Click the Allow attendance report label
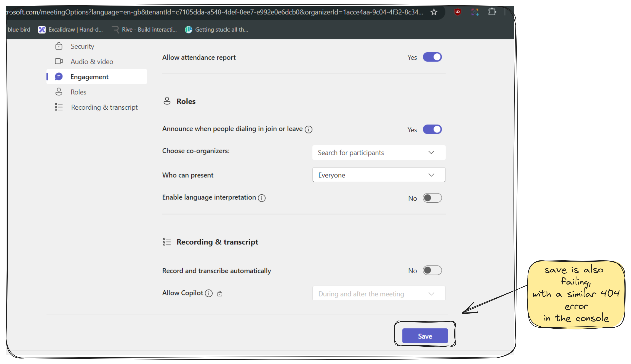This screenshot has height=364, width=631. 199,57
